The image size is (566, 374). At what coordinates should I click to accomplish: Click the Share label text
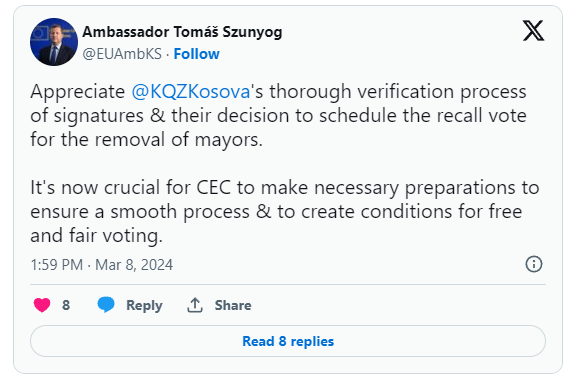[233, 305]
